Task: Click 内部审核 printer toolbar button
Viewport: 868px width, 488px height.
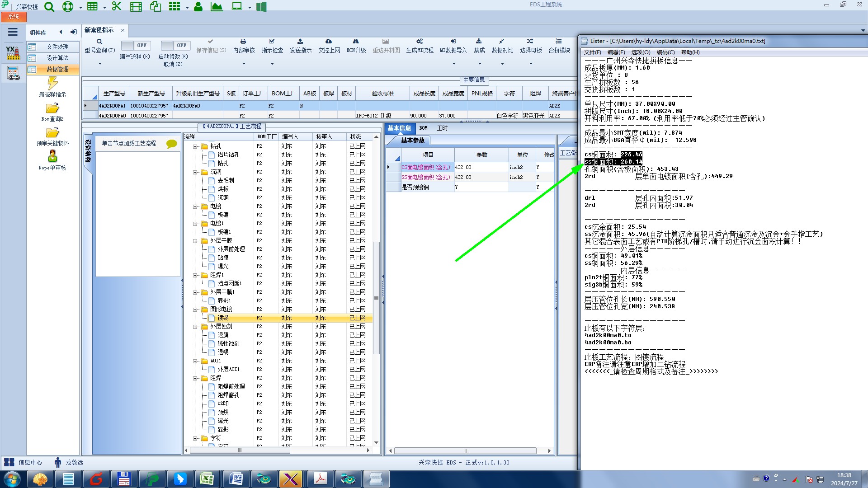Action: (244, 46)
